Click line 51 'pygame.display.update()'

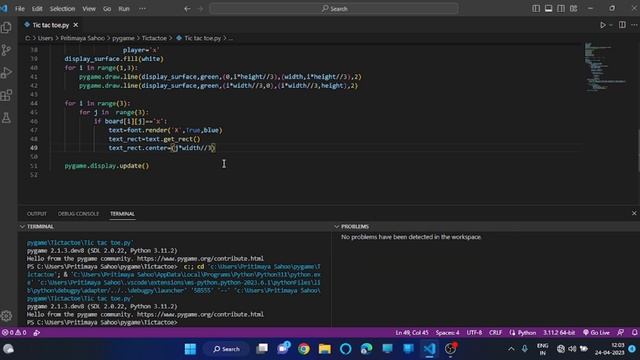click(x=107, y=166)
